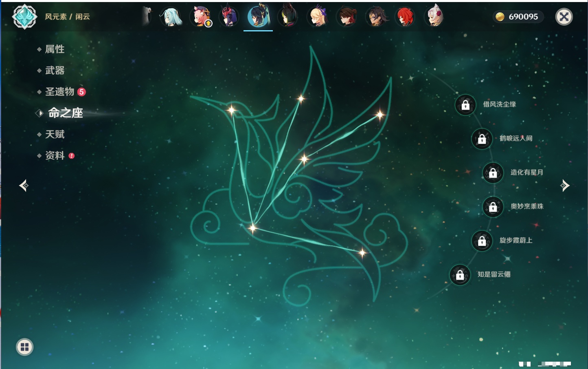Select the 鹤唳远人间 constellation label
The image size is (588, 369).
(516, 138)
